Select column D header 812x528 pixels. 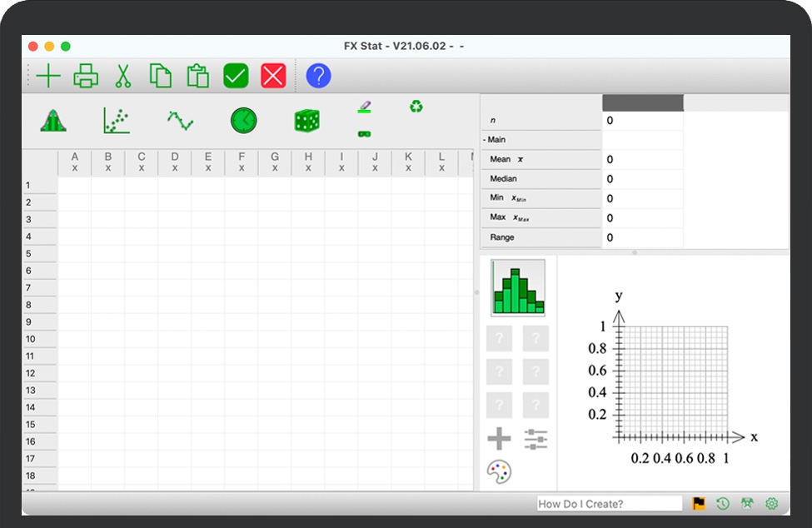click(175, 162)
